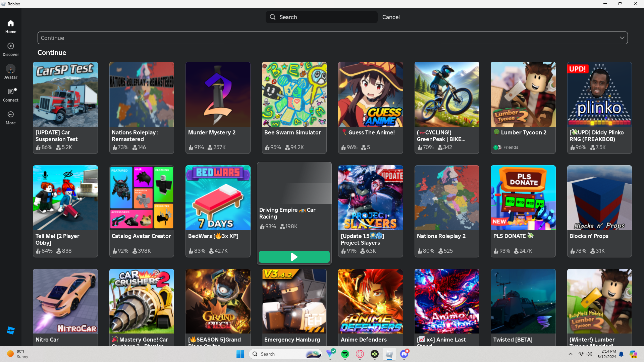Screen dimensions: 644x362
Task: Open the Discover sidebar icon
Action: pyautogui.click(x=11, y=49)
